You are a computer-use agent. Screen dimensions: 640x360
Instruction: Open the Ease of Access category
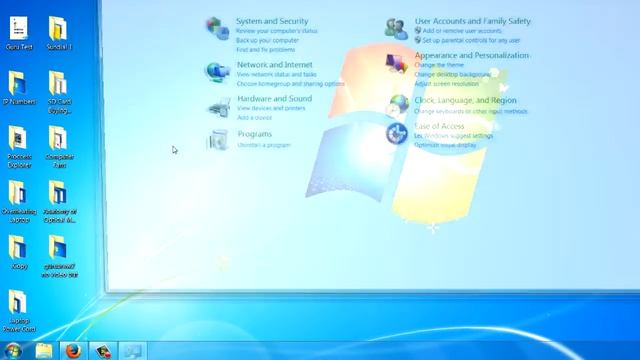439,126
